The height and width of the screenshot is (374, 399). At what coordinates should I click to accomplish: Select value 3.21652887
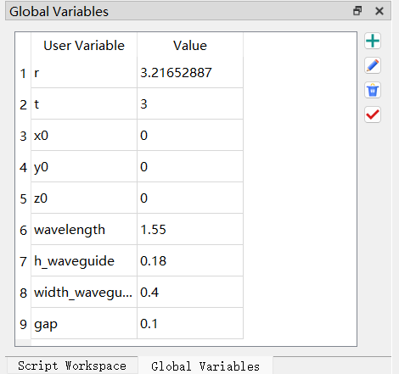click(190, 73)
